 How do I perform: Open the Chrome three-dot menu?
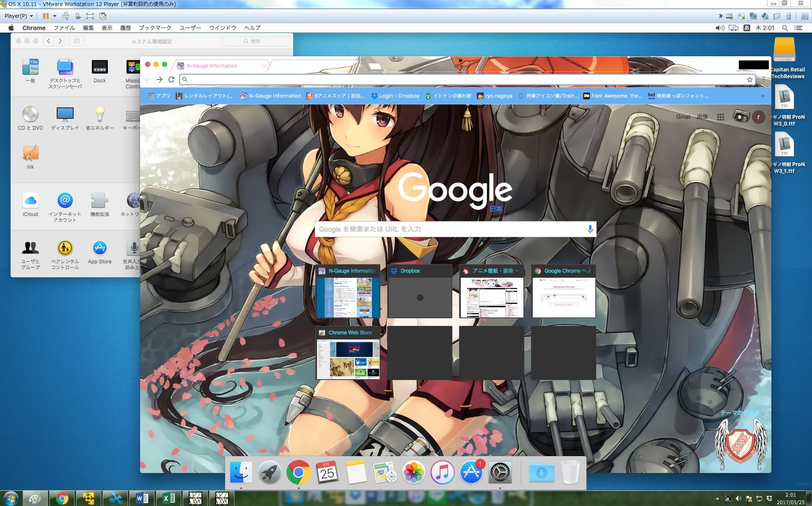click(x=763, y=79)
